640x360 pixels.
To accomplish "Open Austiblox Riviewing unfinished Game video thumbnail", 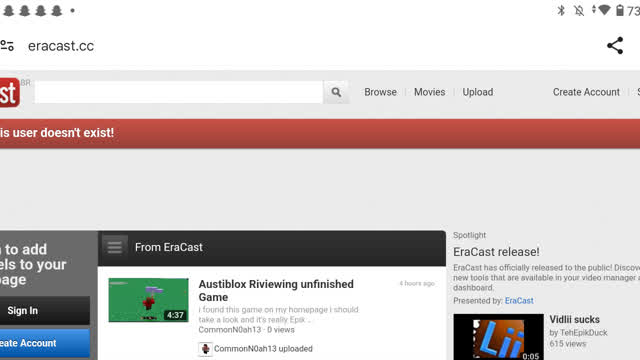I will (x=149, y=300).
